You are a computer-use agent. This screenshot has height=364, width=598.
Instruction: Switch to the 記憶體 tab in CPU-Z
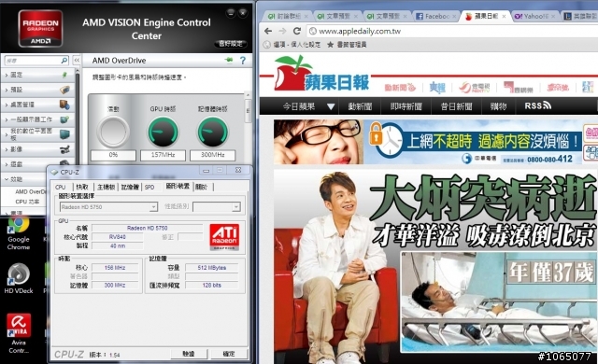click(130, 187)
